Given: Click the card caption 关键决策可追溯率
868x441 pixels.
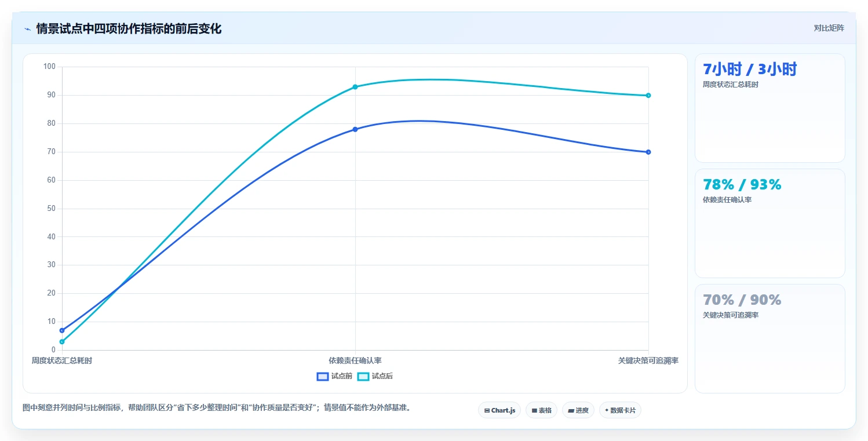Looking at the screenshot, I should (x=731, y=315).
